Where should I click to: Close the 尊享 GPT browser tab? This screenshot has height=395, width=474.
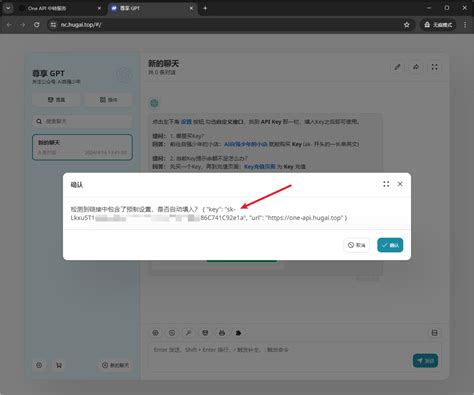(x=191, y=8)
